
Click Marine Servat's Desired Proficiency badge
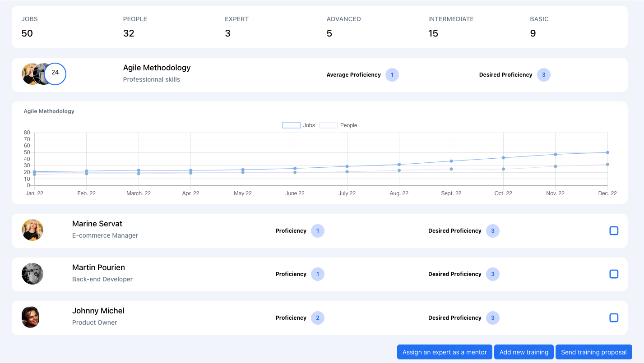492,231
